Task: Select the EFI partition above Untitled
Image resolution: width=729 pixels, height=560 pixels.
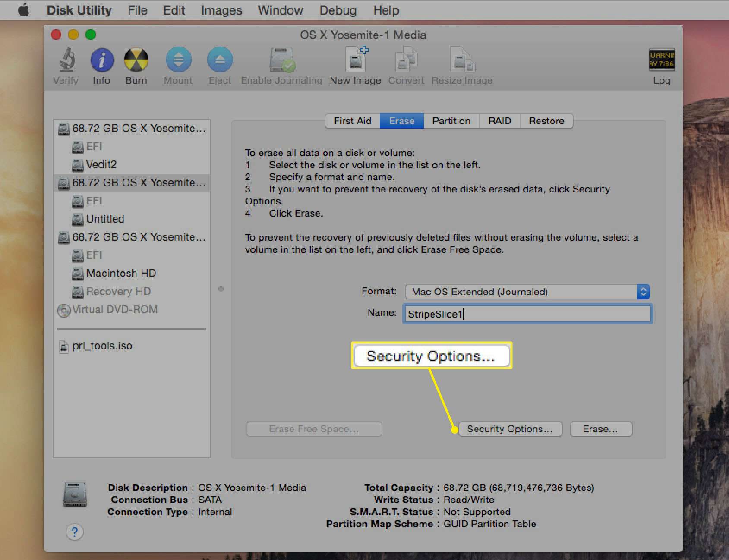Action: [94, 201]
